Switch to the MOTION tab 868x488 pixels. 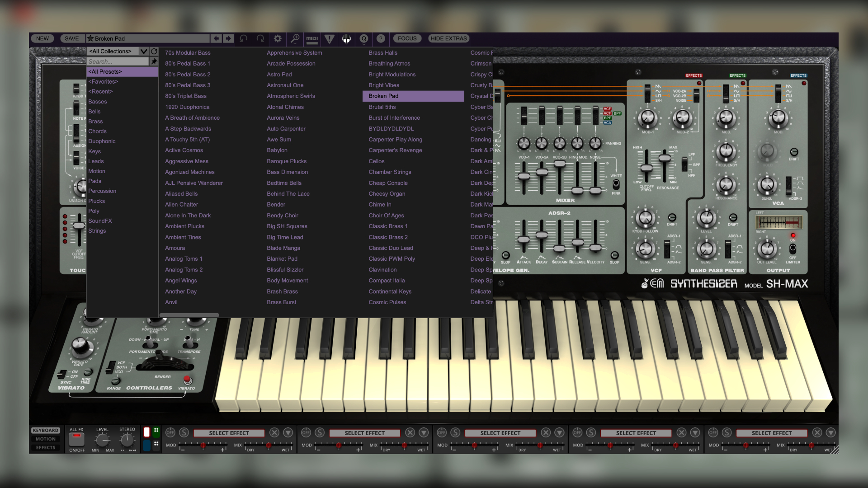pos(46,439)
